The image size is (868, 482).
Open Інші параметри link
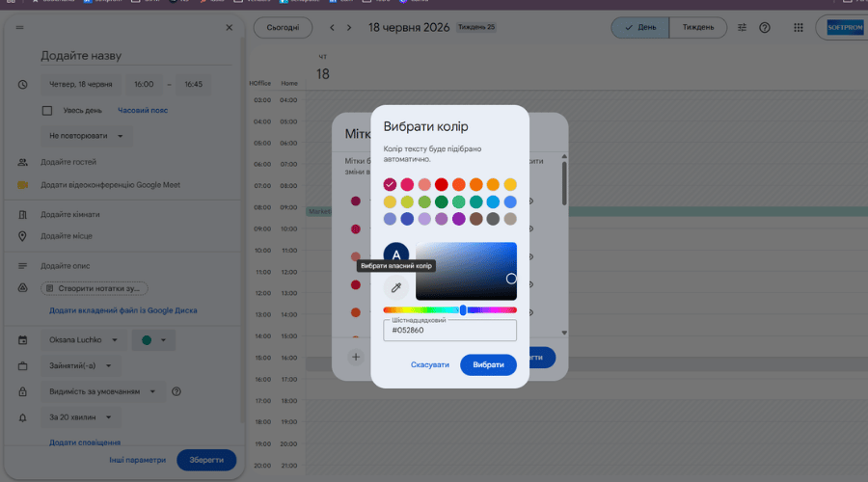[x=137, y=460]
